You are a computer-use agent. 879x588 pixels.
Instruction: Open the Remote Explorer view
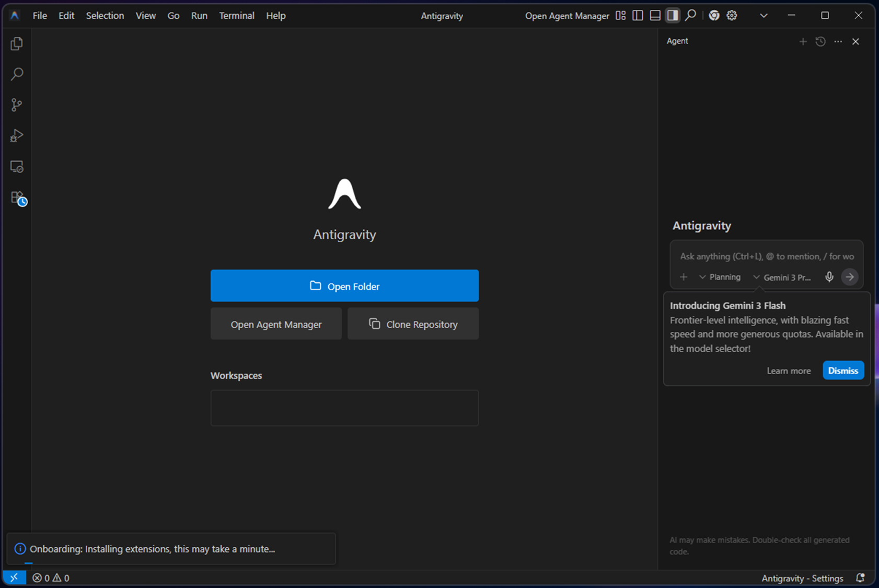coord(17,167)
